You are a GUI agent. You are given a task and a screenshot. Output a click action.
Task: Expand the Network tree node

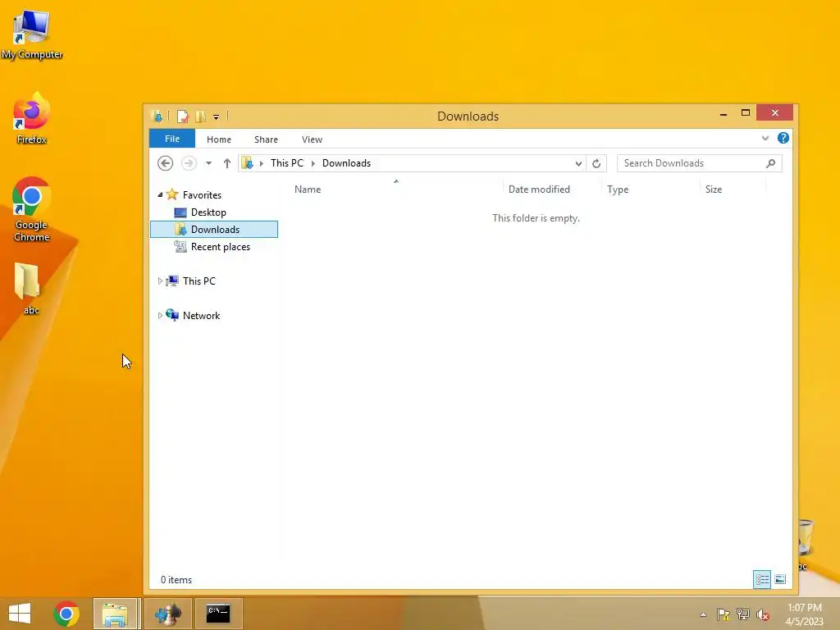tap(160, 316)
